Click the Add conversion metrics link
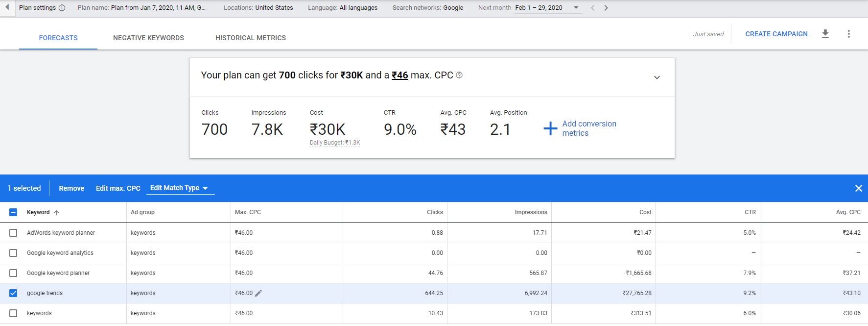This screenshot has height=326, width=868. [x=589, y=128]
